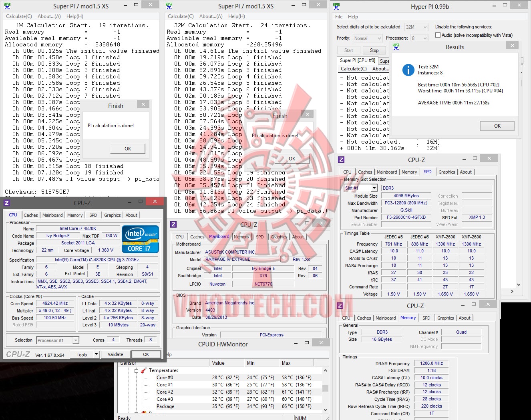Switch to Mainboard tab in CPU-Z window with Validate button

pyautogui.click(x=52, y=215)
